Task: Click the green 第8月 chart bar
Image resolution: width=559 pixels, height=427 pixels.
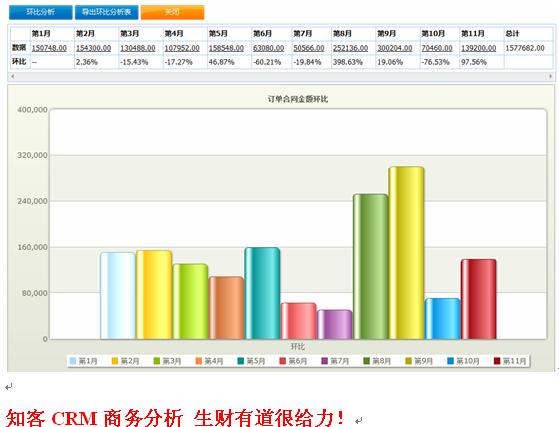Action: pyautogui.click(x=370, y=267)
